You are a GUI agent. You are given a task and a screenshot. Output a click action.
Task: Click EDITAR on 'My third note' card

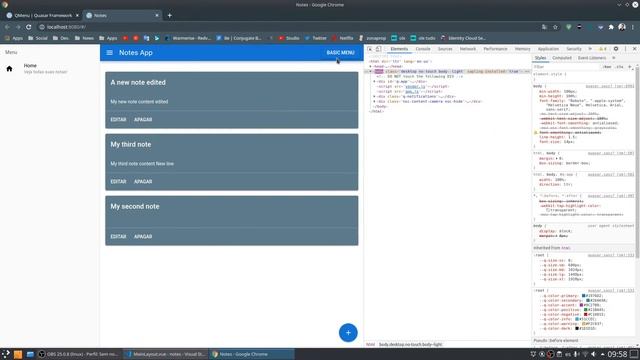[118, 182]
